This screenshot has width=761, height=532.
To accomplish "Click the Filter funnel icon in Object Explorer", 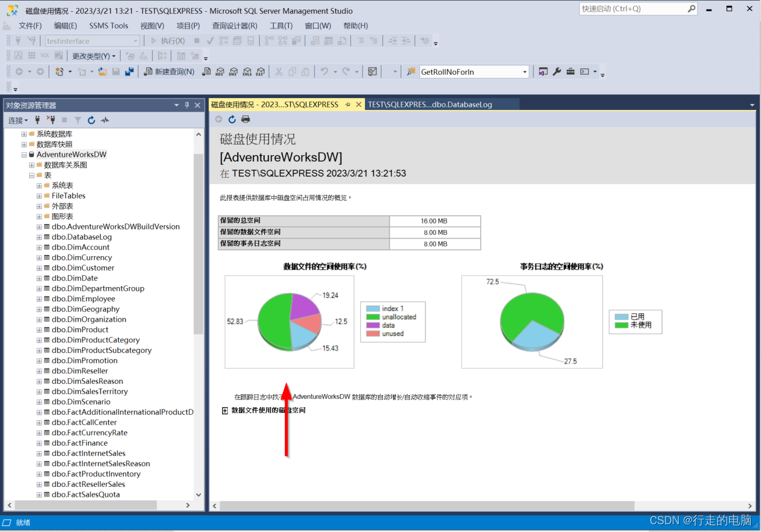I will (x=78, y=120).
